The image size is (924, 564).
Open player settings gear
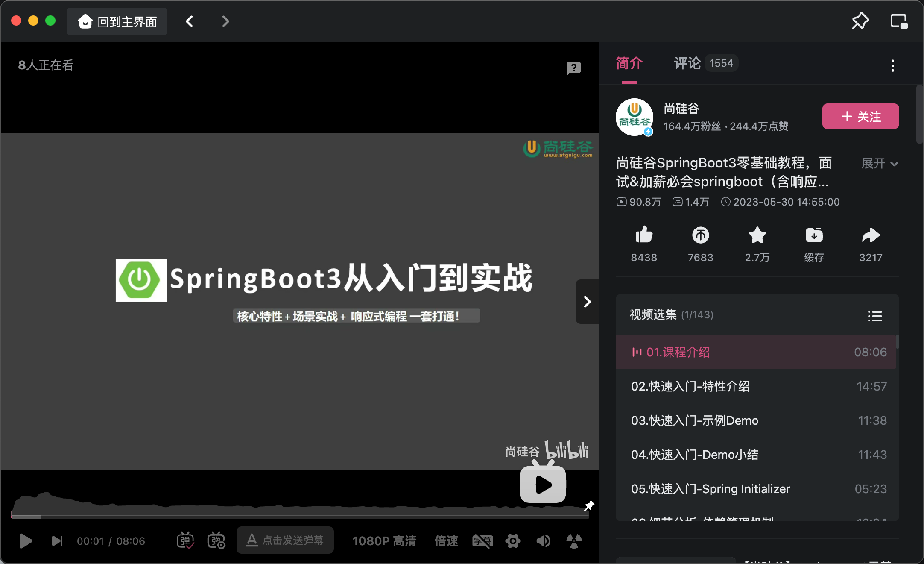point(513,541)
